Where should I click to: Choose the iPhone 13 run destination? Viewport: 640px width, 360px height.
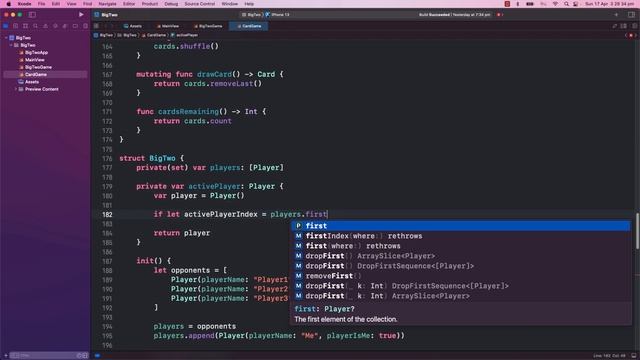pos(278,15)
